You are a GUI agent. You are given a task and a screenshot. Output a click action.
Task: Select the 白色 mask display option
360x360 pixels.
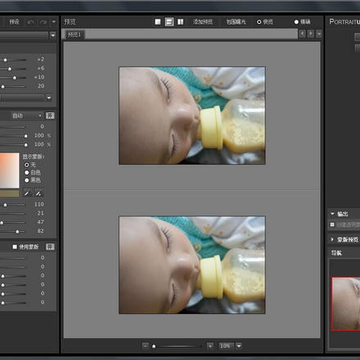[27, 173]
